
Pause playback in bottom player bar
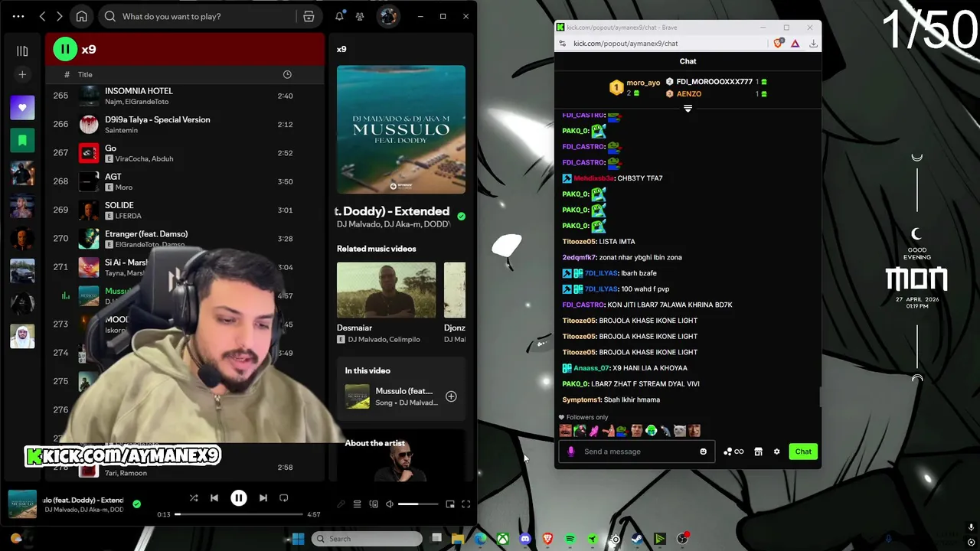(x=238, y=498)
